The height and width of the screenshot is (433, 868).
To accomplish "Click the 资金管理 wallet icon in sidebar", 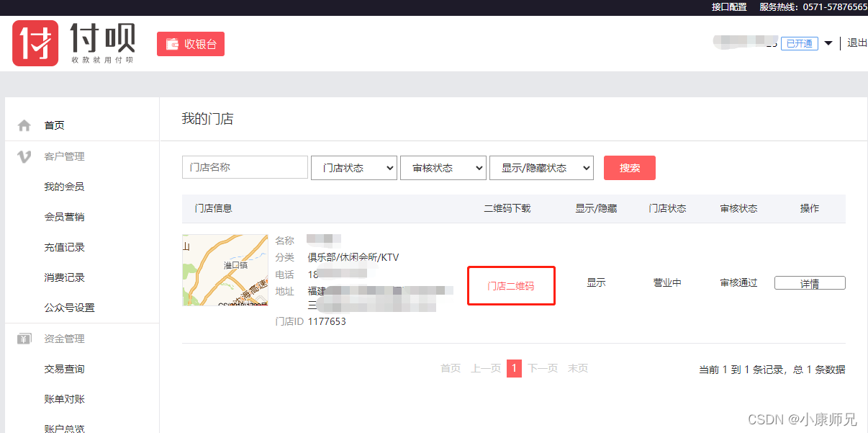I will point(24,338).
